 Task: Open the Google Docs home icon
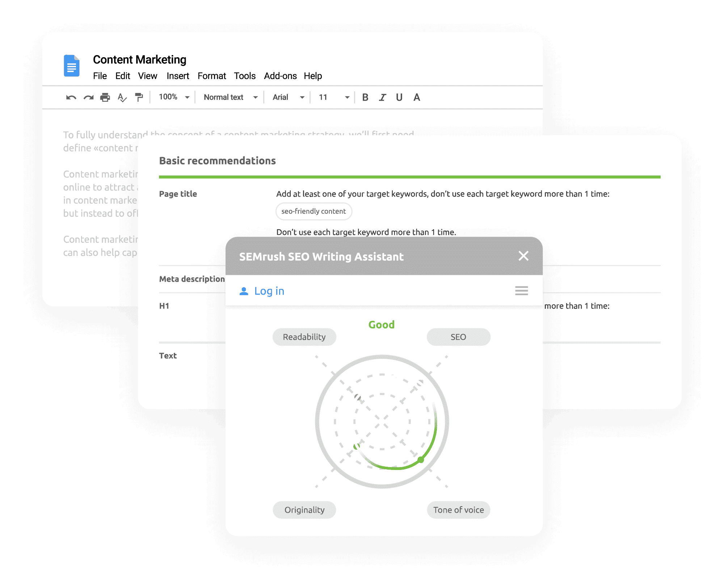72,66
